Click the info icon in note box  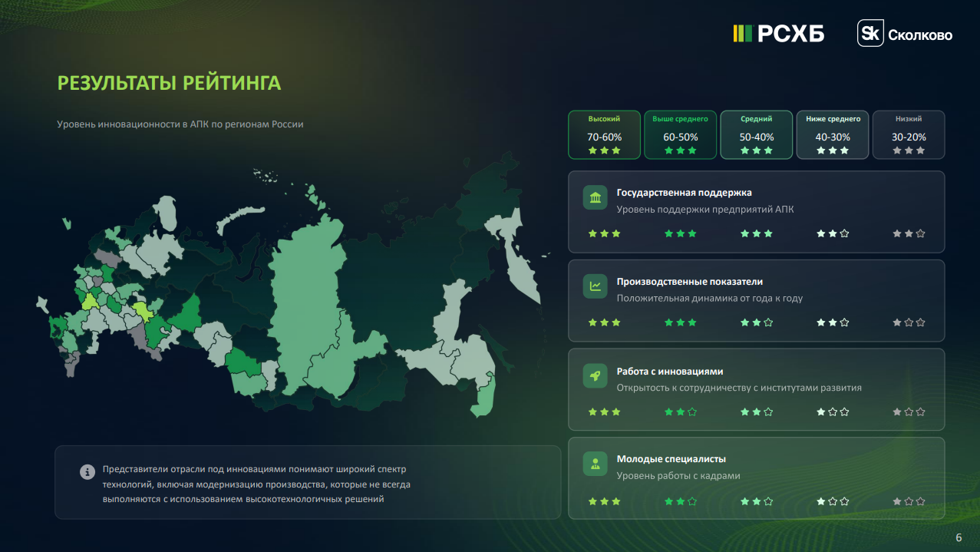pyautogui.click(x=87, y=471)
